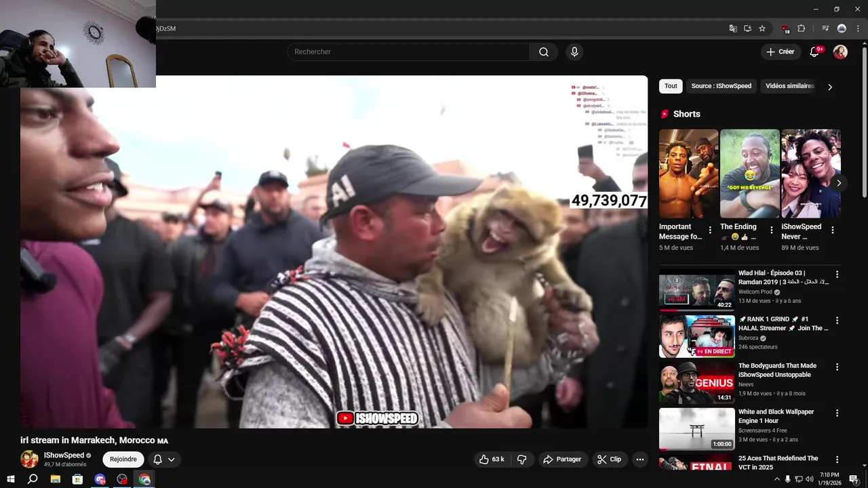Open OBS Studio from the taskbar
This screenshot has width=868, height=488.
click(122, 479)
